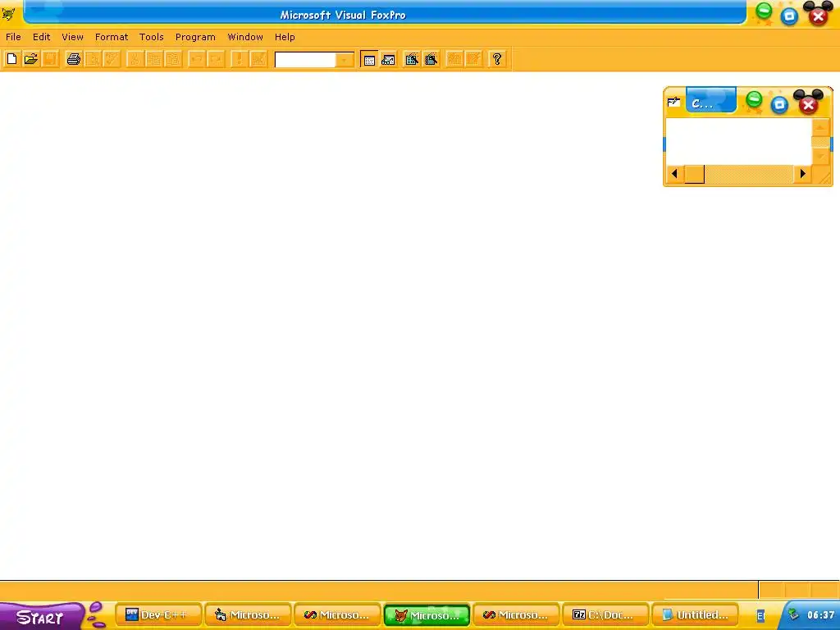
Task: Expand the Databases dropdown arrow
Action: coord(345,59)
